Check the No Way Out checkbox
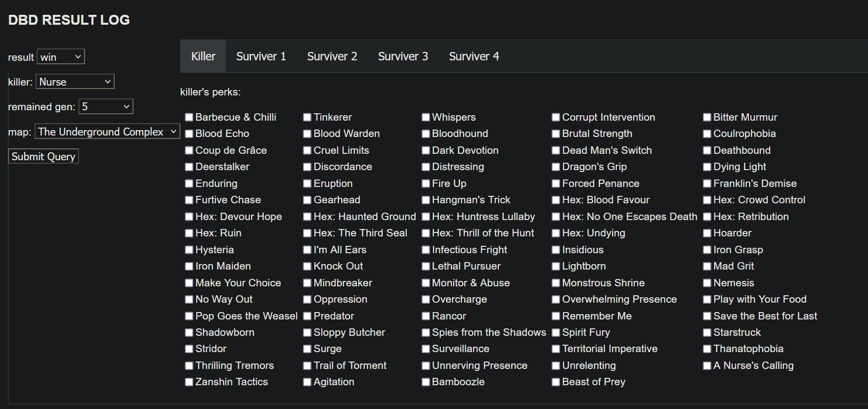The height and width of the screenshot is (409, 868). coord(189,299)
